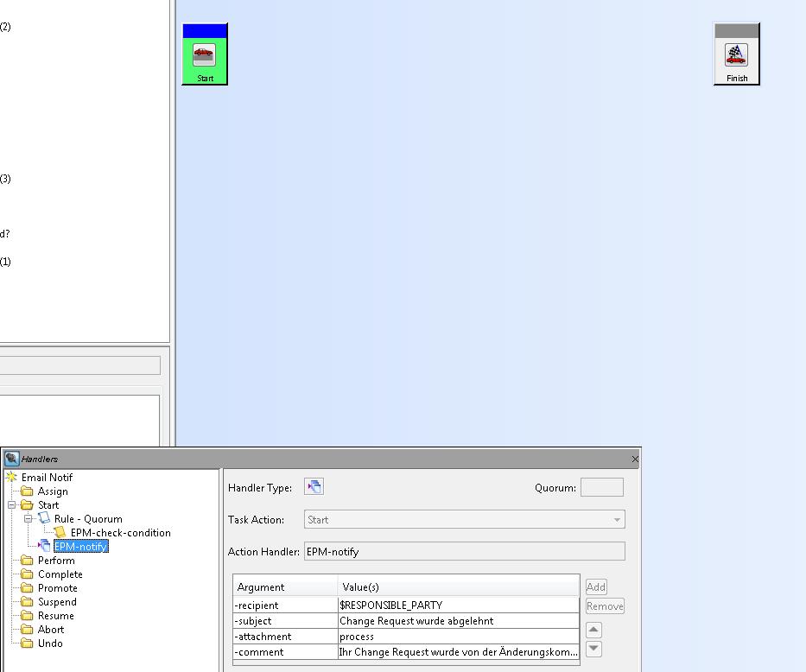This screenshot has height=672, width=806.
Task: Click the Quorum input field
Action: tap(602, 487)
